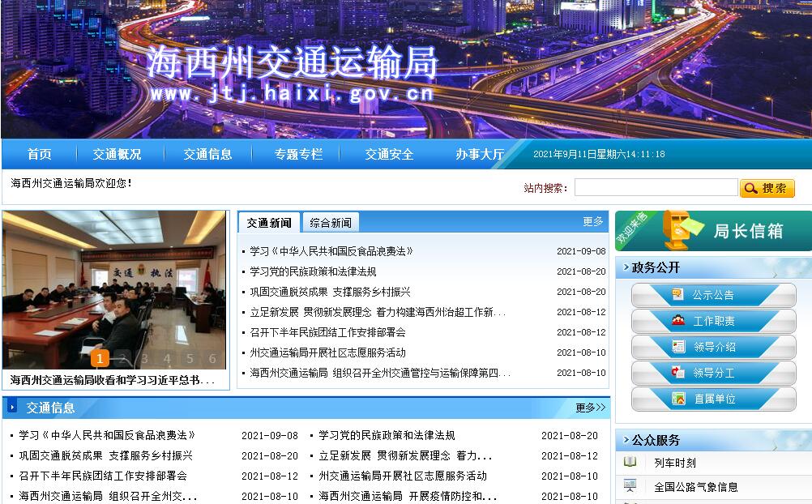Open 交通信息 item 学习《中华人民共和国反食品浪费法》
Screen dimensions: 812x504
point(107,435)
